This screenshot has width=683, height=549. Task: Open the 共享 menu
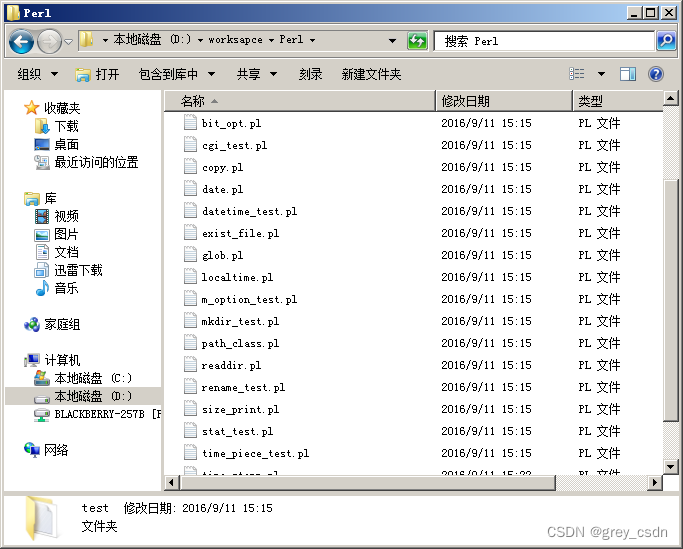(257, 74)
